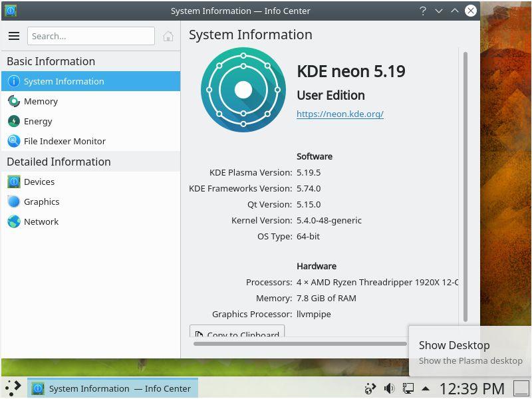This screenshot has width=532, height=399.
Task: Open File Indexer Monitor page
Action: [x=65, y=141]
